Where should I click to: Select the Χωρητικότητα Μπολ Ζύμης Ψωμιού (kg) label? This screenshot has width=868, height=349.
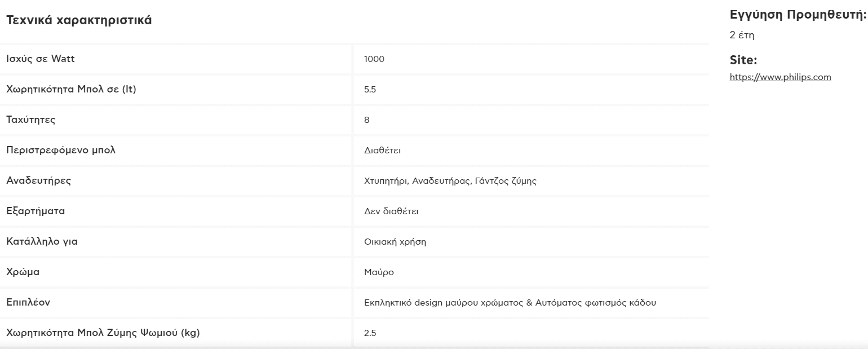103,333
